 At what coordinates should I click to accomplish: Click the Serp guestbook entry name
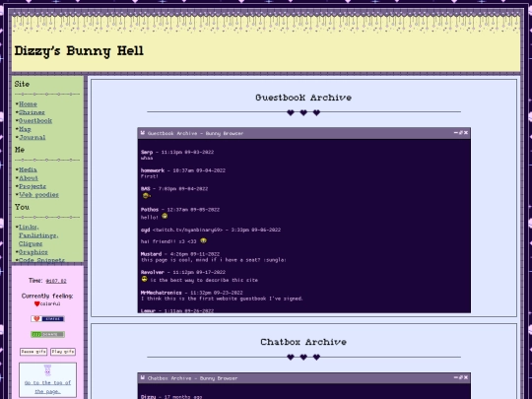coord(147,153)
